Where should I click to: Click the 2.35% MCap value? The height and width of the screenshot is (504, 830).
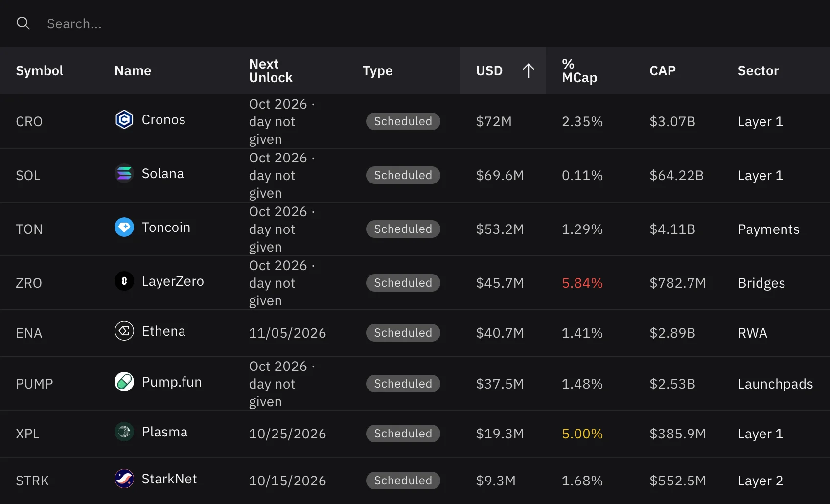[x=582, y=121]
